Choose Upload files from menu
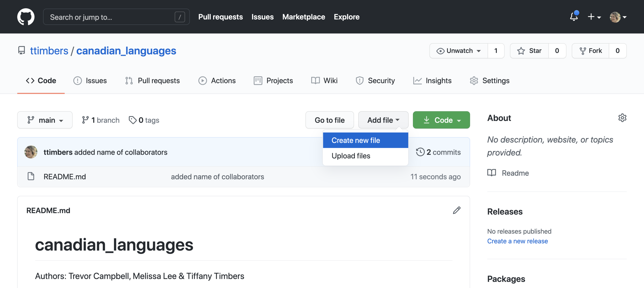The width and height of the screenshot is (644, 288). click(351, 156)
